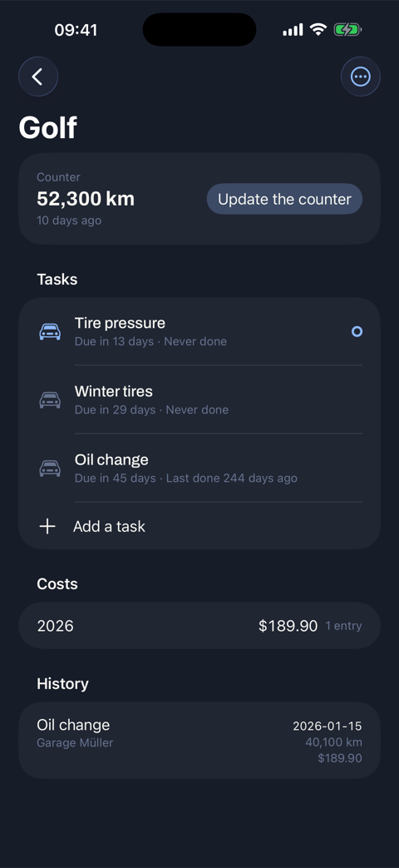Open the more options ellipsis menu
This screenshot has height=868, width=399.
tap(360, 77)
